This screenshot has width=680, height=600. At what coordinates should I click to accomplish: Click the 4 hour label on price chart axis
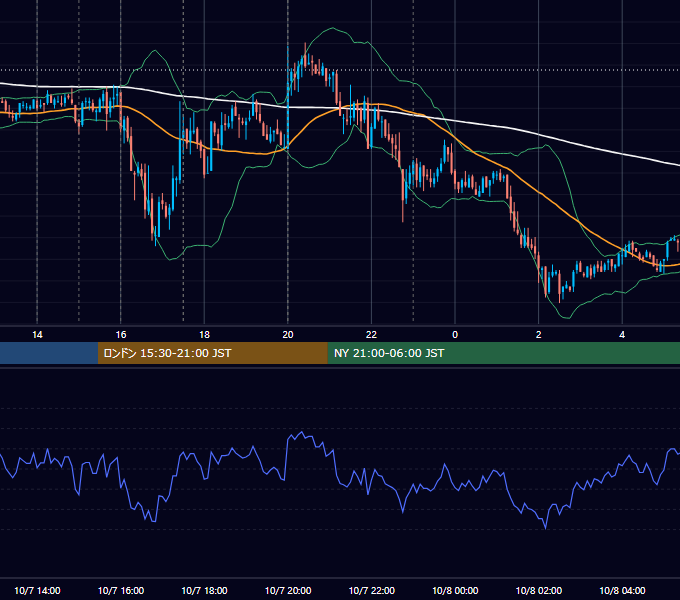pyautogui.click(x=622, y=335)
